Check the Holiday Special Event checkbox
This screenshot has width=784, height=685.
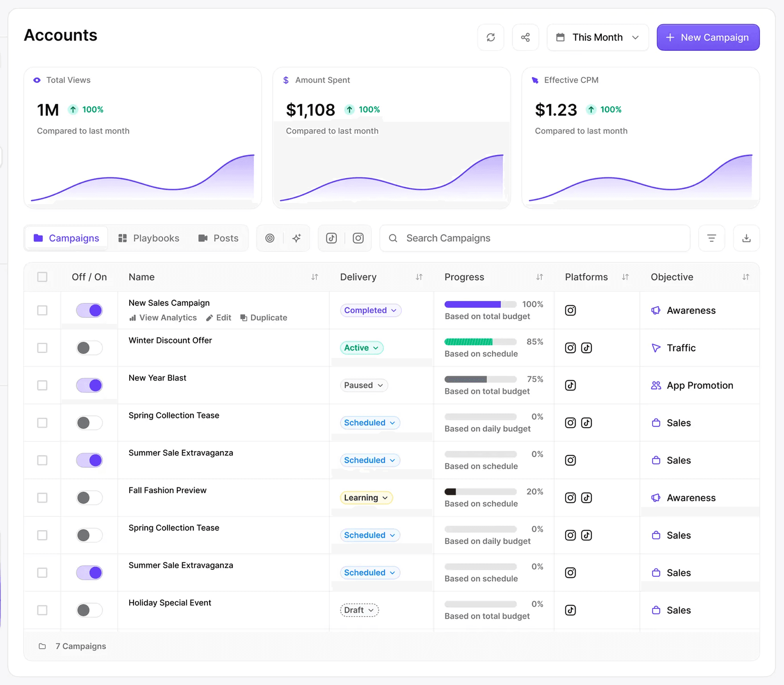(42, 610)
